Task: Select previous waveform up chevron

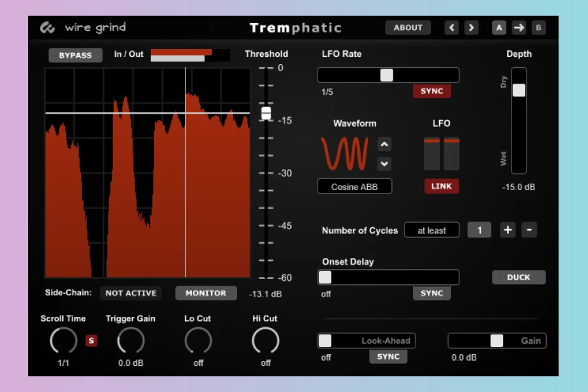Action: (384, 144)
